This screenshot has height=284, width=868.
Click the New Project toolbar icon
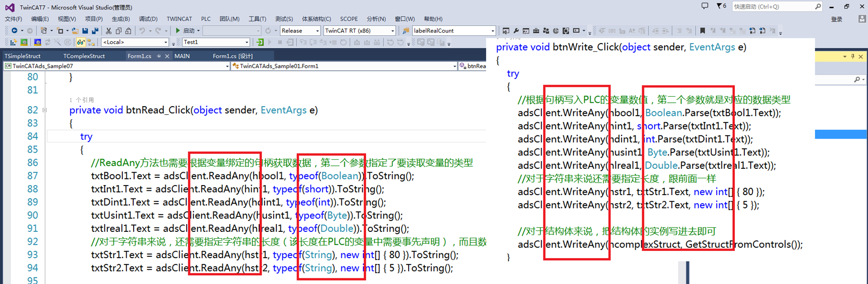pos(44,31)
